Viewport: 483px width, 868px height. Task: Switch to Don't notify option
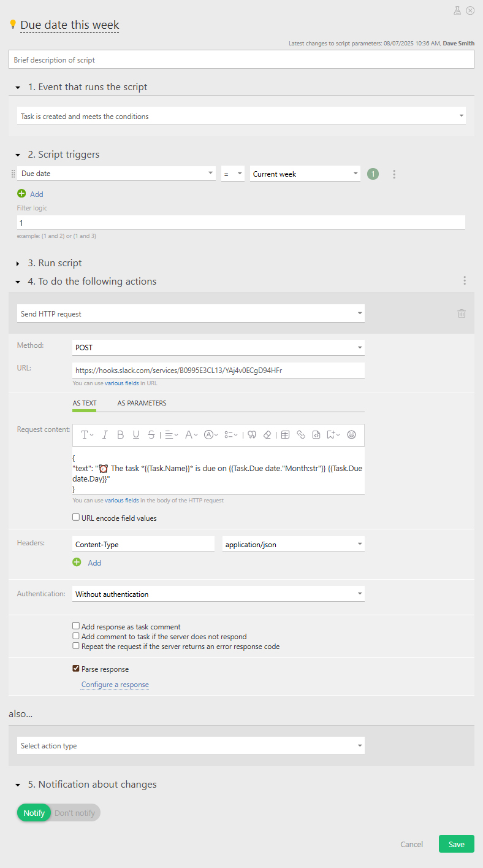[75, 813]
